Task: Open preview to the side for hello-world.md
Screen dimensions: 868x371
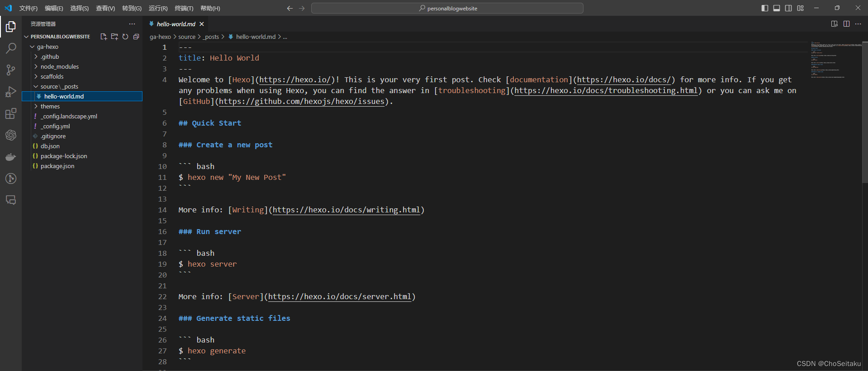Action: click(835, 24)
